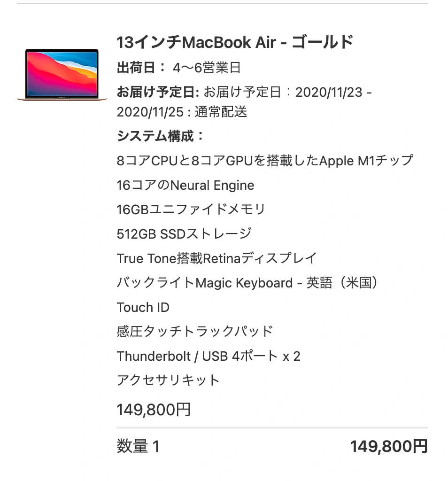Click the 16GBユニファイドメモリ spec line

(x=191, y=209)
